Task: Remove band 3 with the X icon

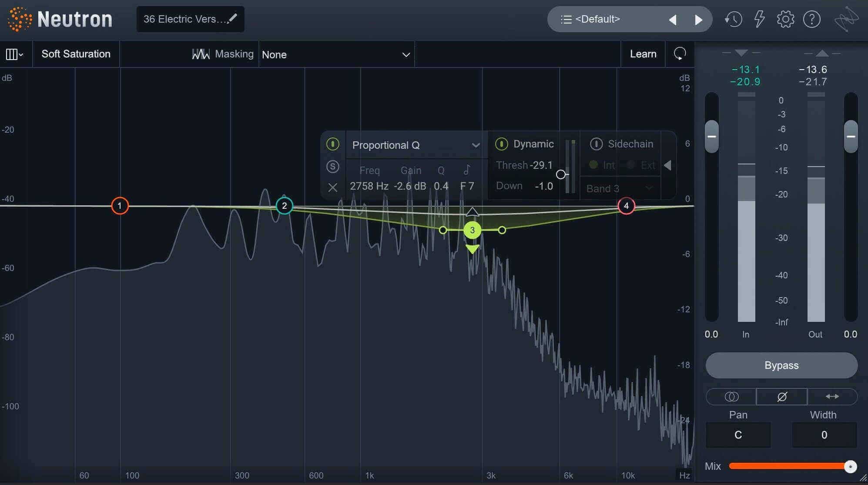Action: click(x=332, y=187)
